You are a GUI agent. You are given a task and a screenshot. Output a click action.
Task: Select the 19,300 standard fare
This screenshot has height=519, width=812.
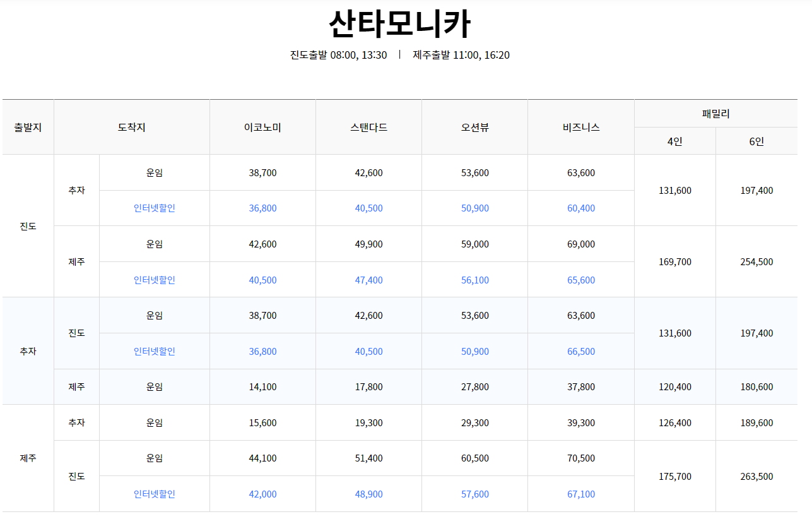pos(369,423)
